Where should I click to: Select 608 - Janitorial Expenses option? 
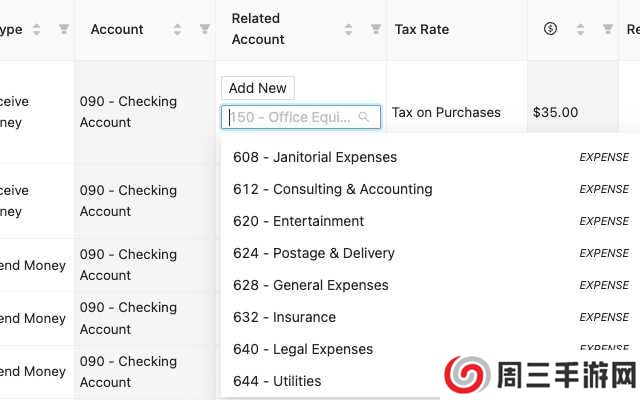(315, 157)
